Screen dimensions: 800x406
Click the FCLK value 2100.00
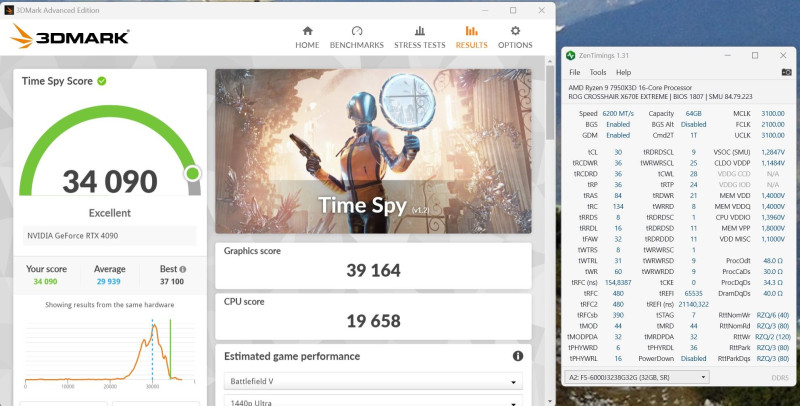pyautogui.click(x=773, y=124)
